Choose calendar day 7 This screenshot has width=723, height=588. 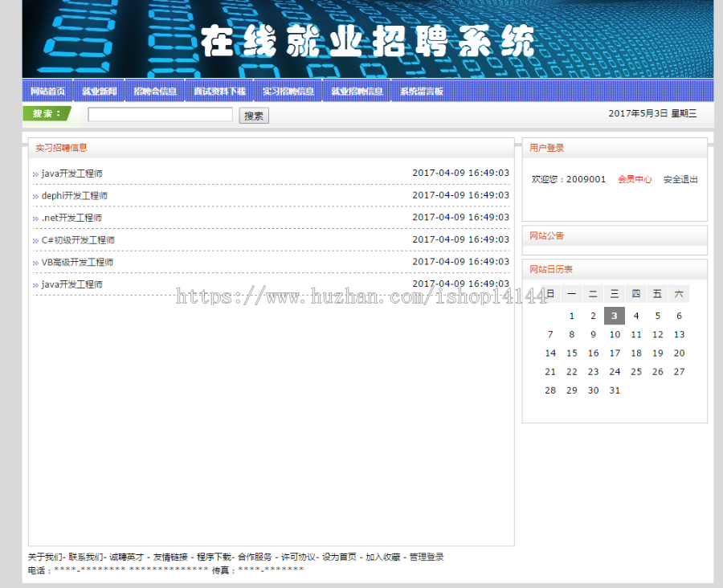[550, 334]
